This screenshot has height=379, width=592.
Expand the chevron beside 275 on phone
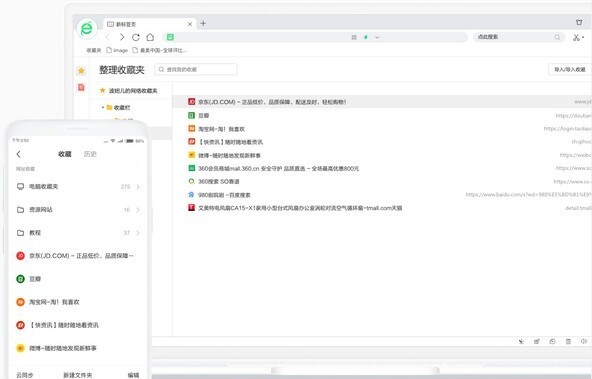click(138, 187)
